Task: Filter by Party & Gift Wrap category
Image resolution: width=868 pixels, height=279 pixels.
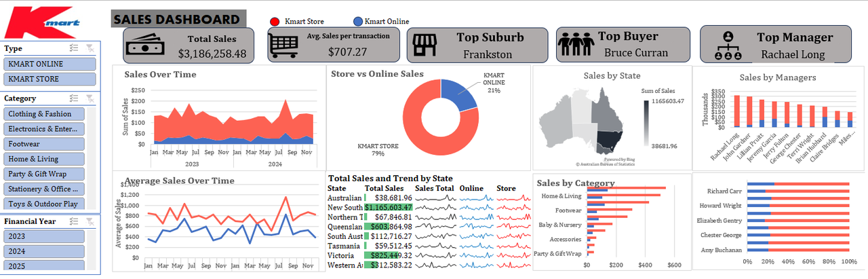Action: pyautogui.click(x=44, y=174)
